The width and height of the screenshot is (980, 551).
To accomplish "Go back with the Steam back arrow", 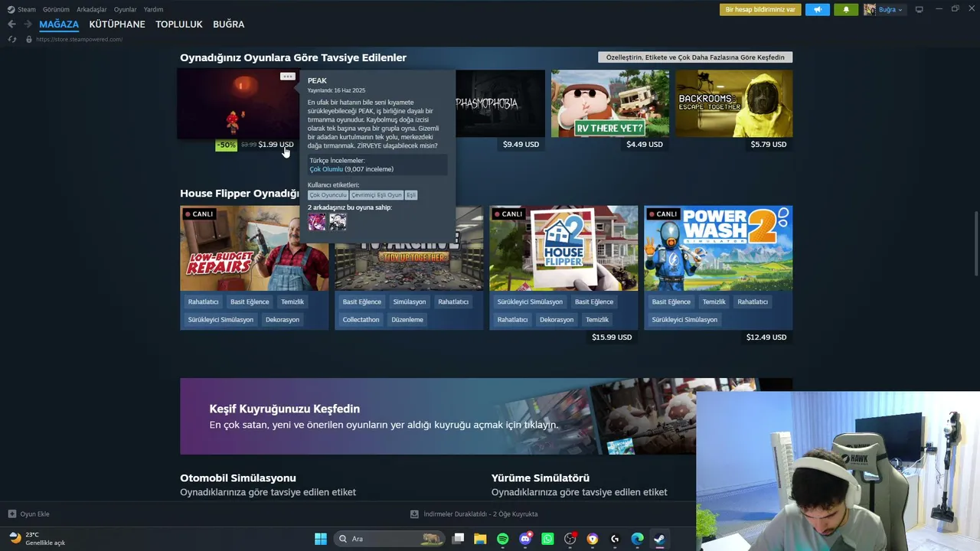I will pyautogui.click(x=11, y=24).
